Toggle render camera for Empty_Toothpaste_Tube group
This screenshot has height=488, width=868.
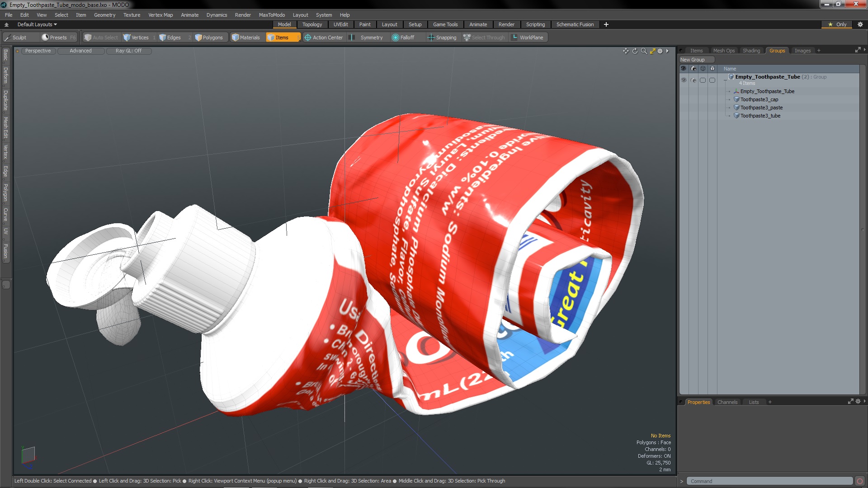pyautogui.click(x=693, y=80)
